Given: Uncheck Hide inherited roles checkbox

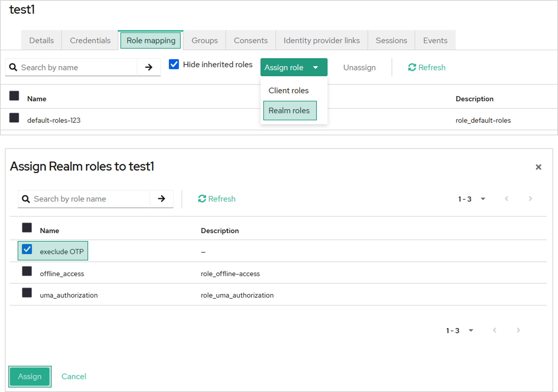Looking at the screenshot, I should [x=174, y=64].
